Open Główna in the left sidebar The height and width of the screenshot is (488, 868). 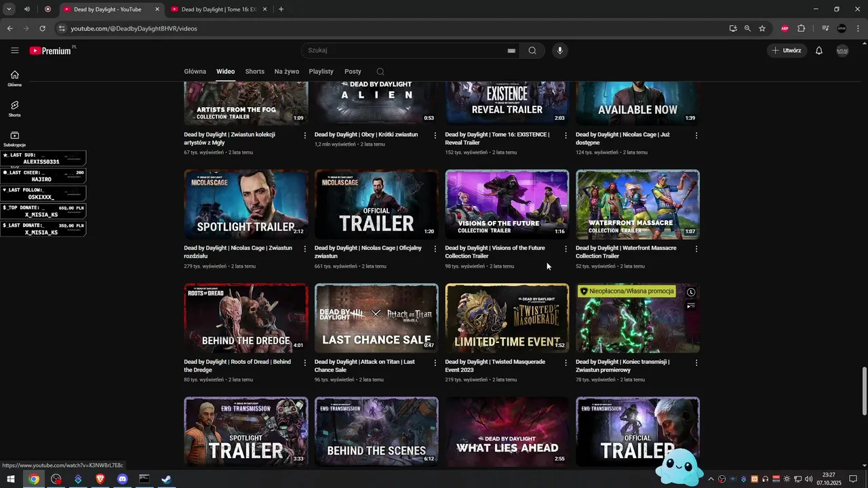[x=15, y=79]
